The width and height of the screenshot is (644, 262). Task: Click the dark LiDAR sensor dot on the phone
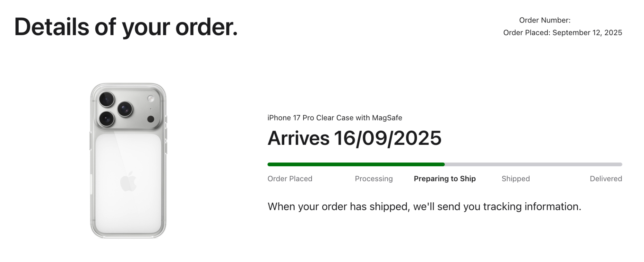pos(150,119)
